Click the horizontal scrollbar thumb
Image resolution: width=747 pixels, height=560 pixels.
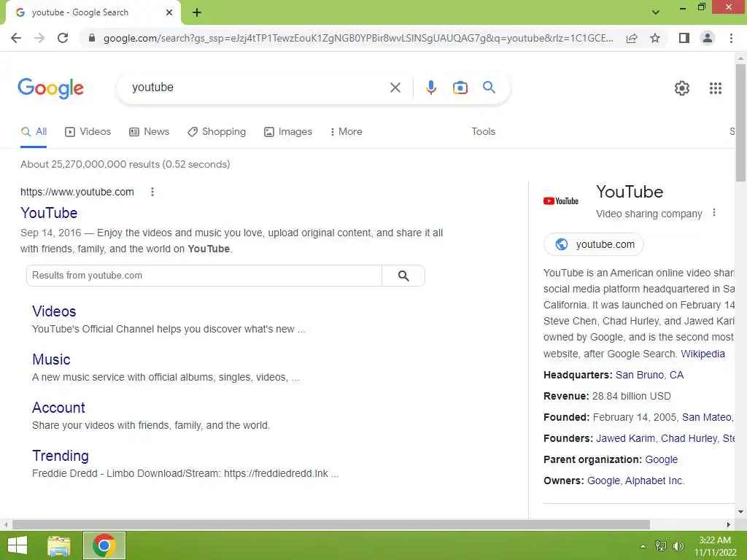[331, 524]
